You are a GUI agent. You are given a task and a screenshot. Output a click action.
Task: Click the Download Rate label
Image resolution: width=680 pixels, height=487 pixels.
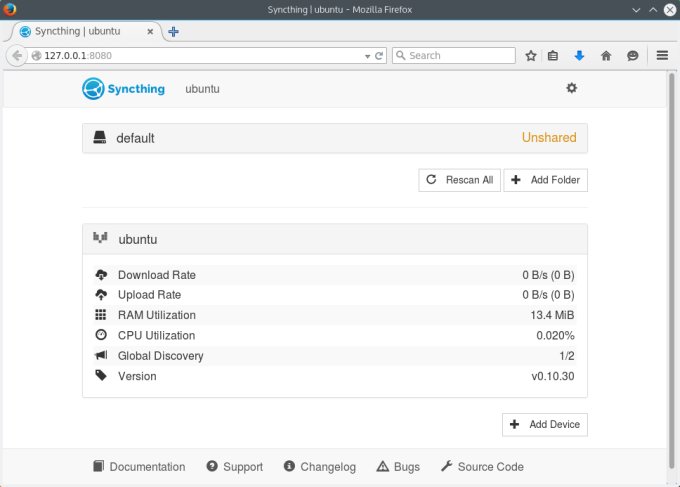(x=157, y=275)
